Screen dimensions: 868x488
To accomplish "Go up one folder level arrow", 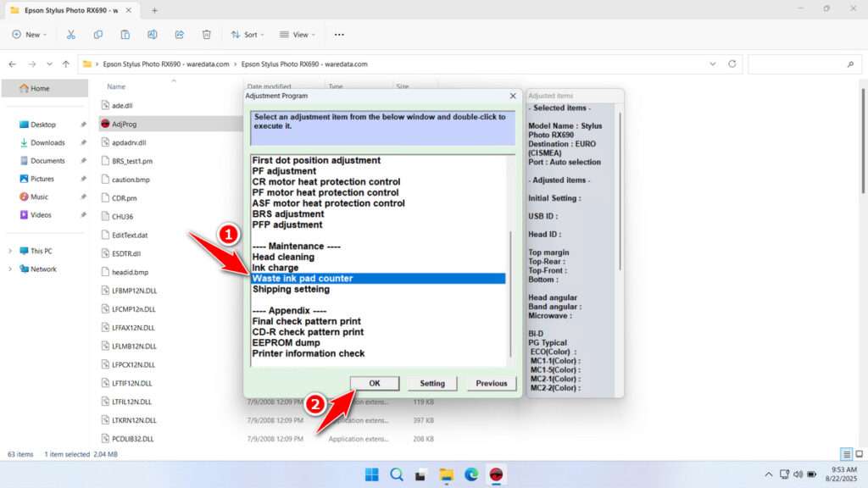I will pos(66,64).
